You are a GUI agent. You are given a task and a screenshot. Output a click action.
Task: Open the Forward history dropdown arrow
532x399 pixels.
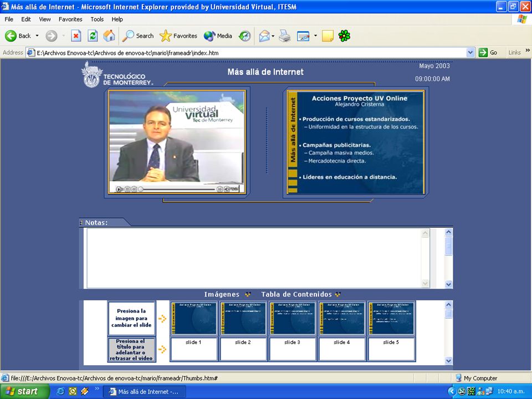(63, 35)
